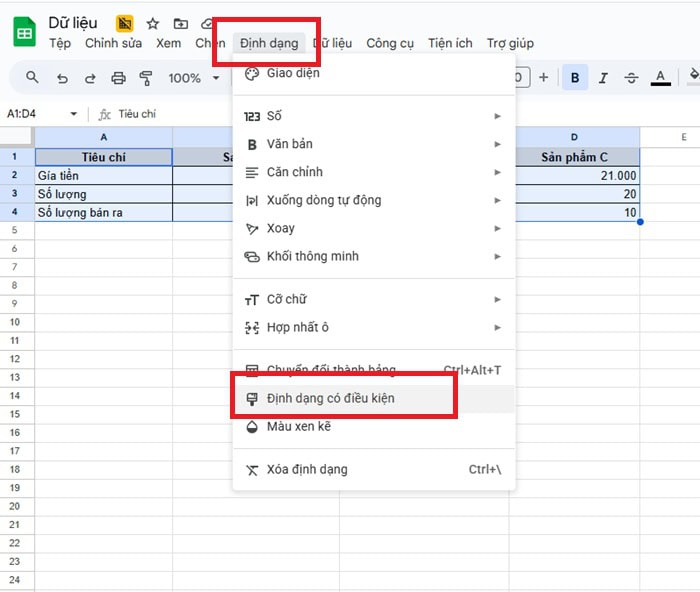Click the cell with text Số lượng
The width and height of the screenshot is (700, 592).
point(104,194)
